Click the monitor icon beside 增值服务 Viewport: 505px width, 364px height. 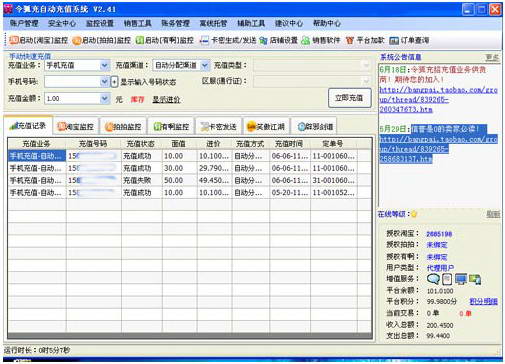coord(461,279)
